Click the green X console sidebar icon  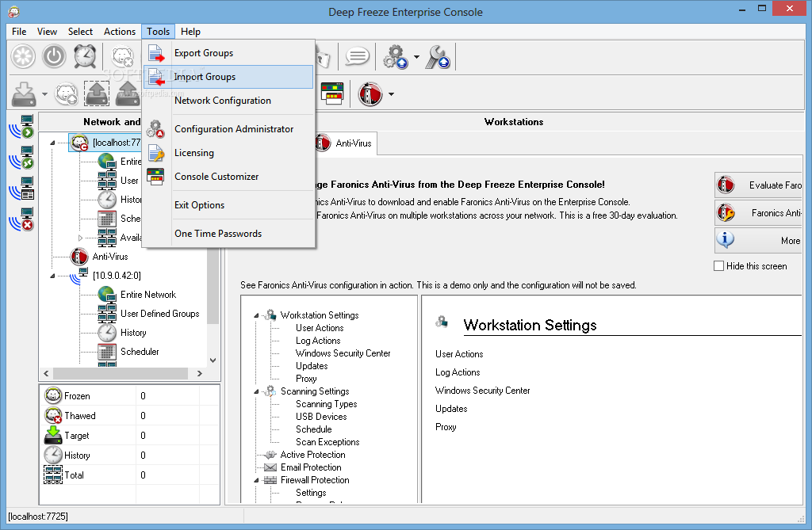click(21, 158)
